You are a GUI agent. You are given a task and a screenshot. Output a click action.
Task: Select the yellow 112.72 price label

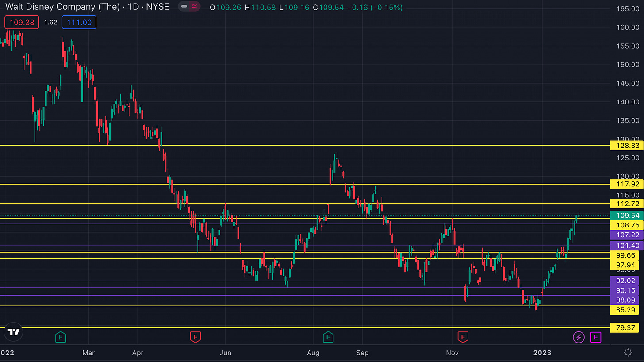click(x=626, y=204)
